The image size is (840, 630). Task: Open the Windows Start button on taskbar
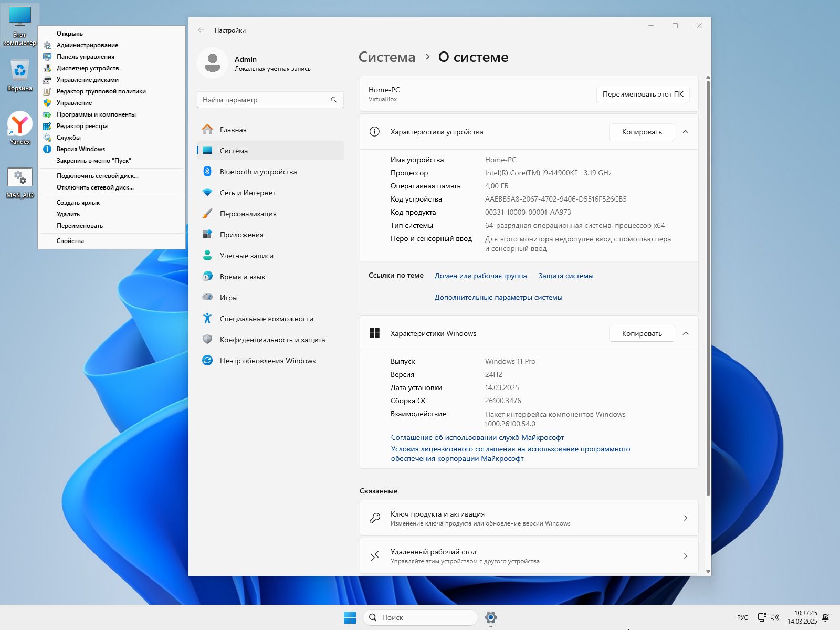[350, 617]
